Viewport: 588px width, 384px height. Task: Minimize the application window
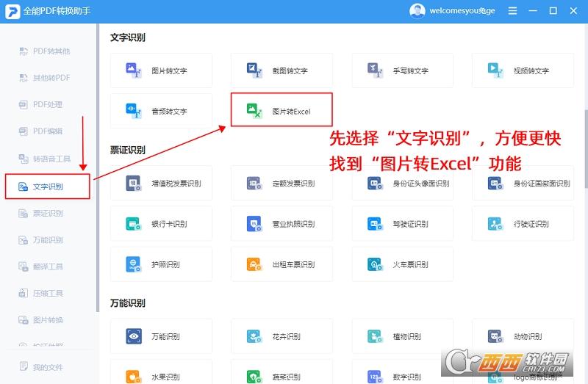(533, 11)
